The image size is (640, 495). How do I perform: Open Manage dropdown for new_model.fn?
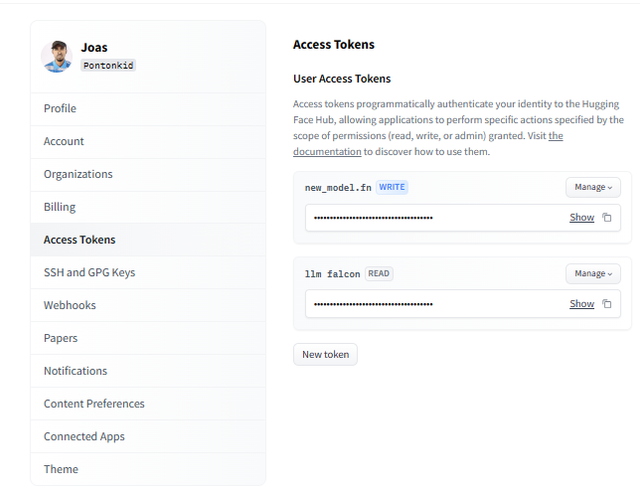click(593, 187)
